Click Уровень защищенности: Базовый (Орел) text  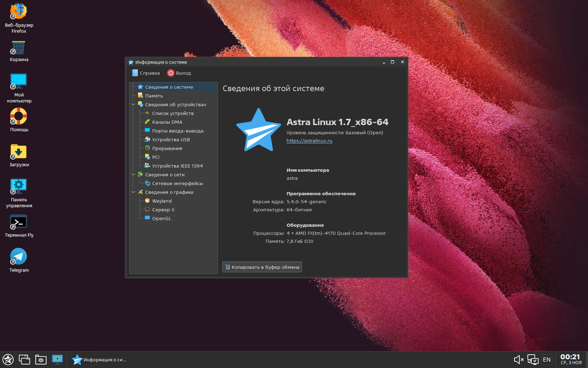pos(335,132)
